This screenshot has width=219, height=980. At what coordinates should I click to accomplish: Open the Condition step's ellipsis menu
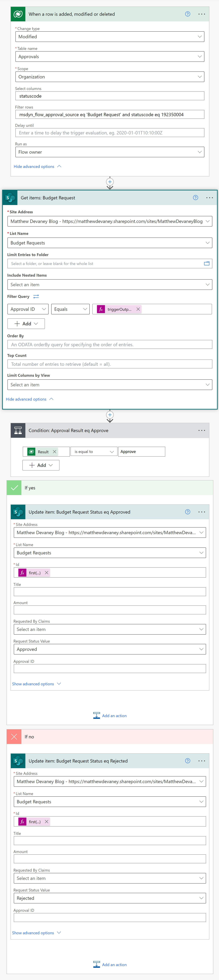tap(201, 430)
